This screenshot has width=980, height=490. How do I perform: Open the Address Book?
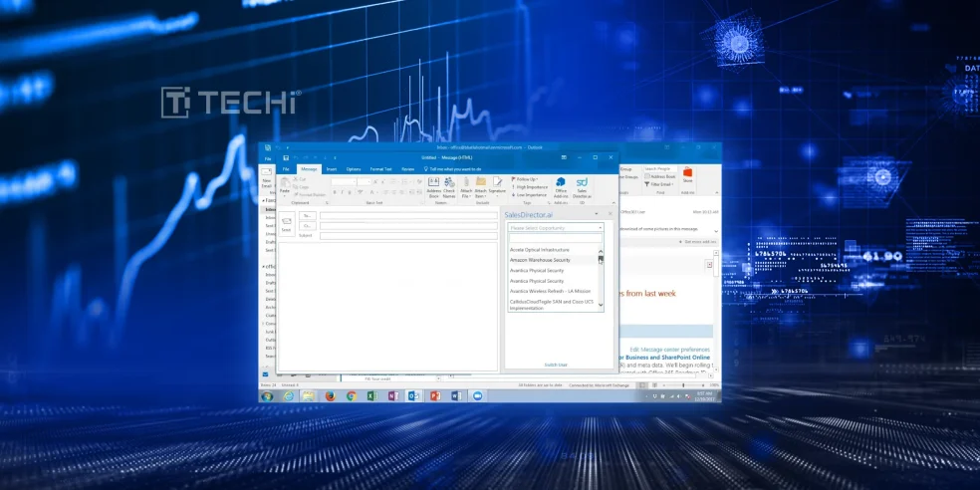tap(433, 184)
